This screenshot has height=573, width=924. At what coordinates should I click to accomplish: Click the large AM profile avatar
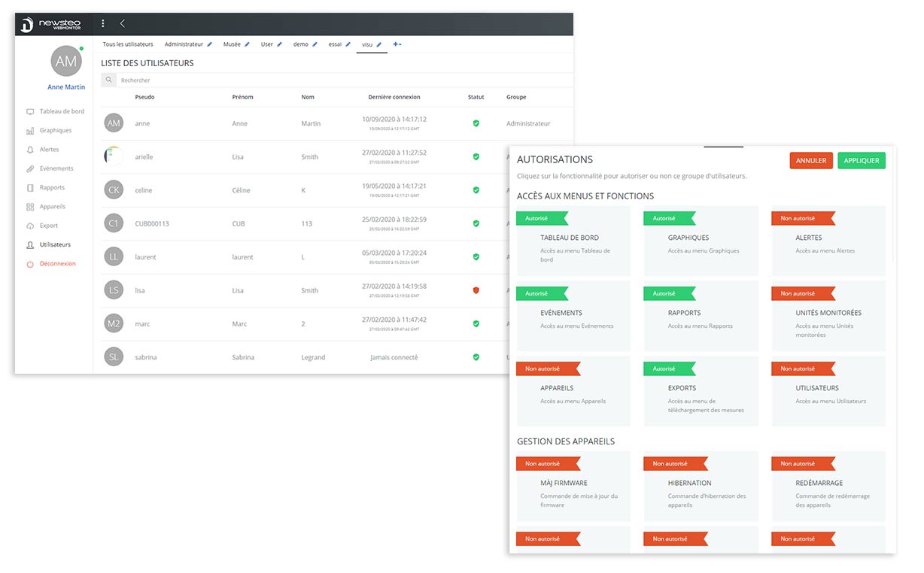pyautogui.click(x=66, y=62)
